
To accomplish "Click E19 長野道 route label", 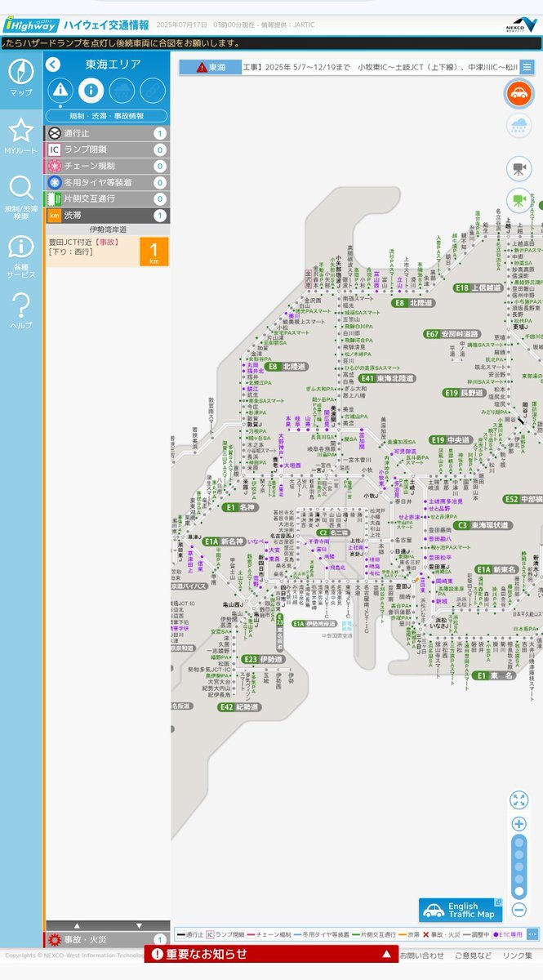I will click(x=463, y=393).
